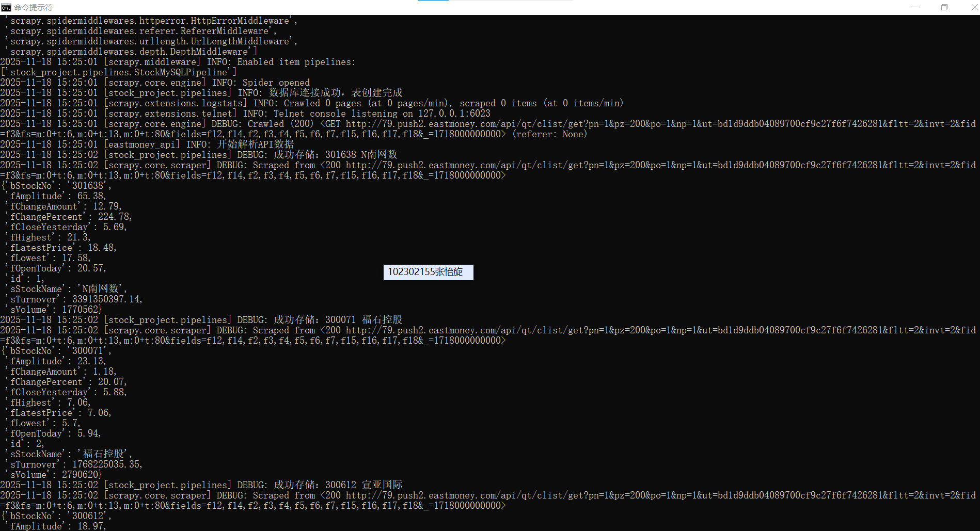Click the 'fLatestPrice': 18.48 entry

[x=61, y=248]
